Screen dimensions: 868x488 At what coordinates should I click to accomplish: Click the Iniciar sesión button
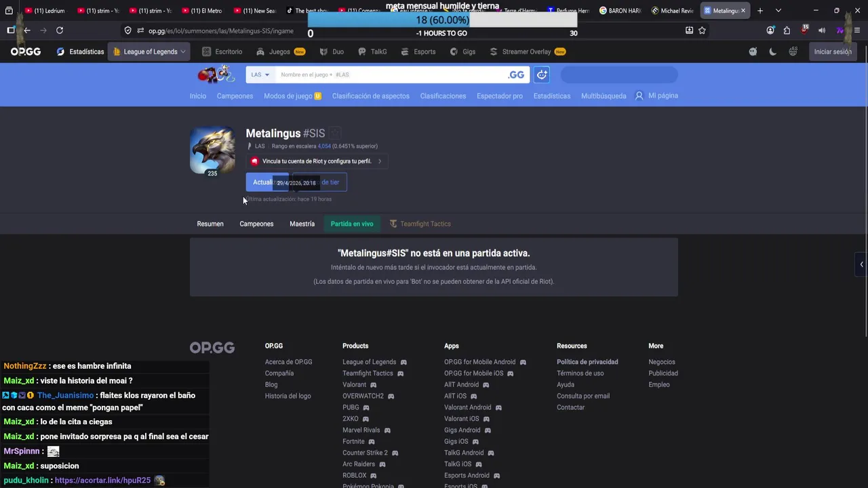pos(833,52)
